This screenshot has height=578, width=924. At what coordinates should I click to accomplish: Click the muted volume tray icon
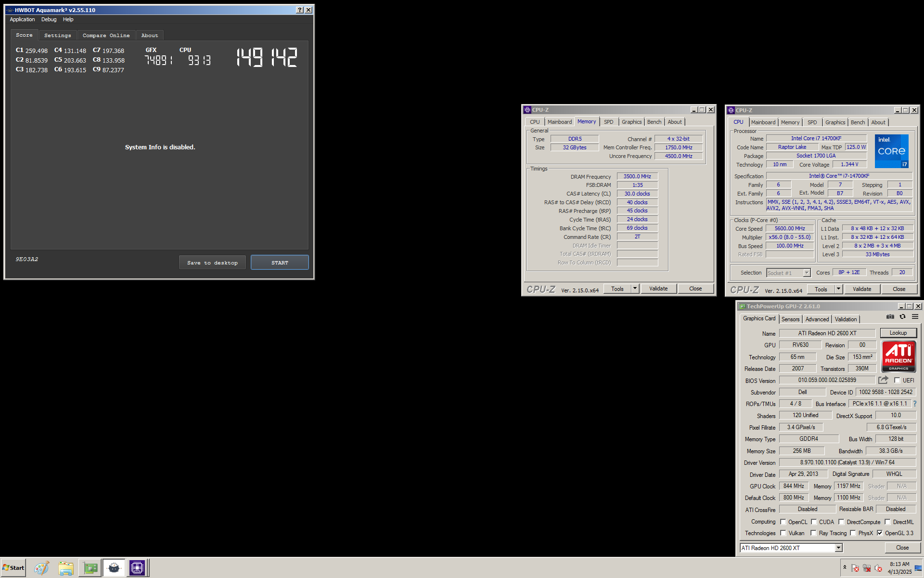point(878,568)
